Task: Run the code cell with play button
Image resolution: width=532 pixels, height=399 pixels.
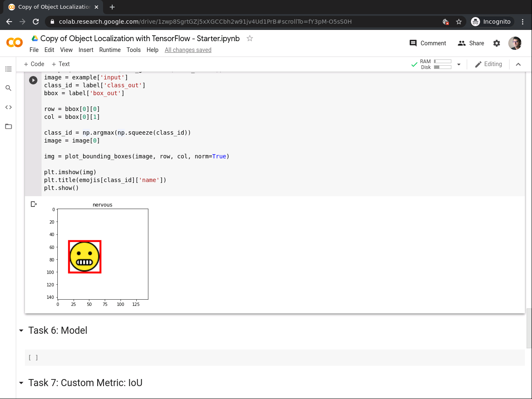Action: click(x=33, y=80)
